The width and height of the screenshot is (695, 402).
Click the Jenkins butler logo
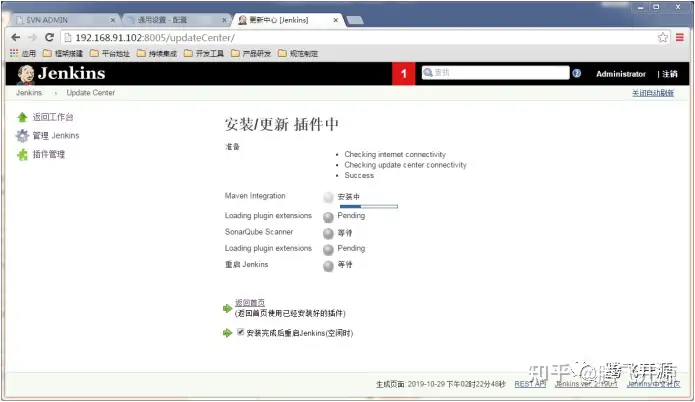pos(26,74)
